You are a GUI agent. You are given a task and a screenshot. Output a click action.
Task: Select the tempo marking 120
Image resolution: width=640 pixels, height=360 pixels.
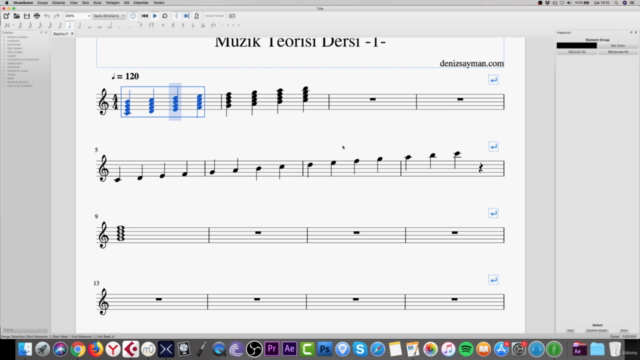(x=125, y=76)
